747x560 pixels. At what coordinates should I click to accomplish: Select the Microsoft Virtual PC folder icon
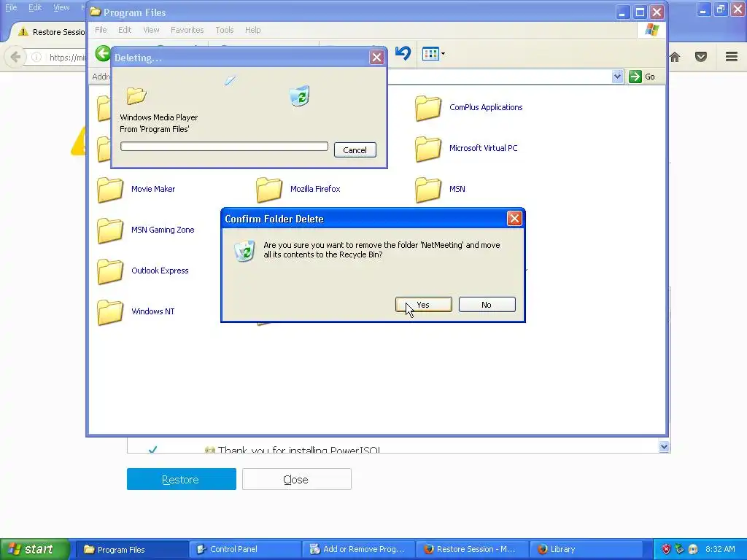pyautogui.click(x=427, y=149)
